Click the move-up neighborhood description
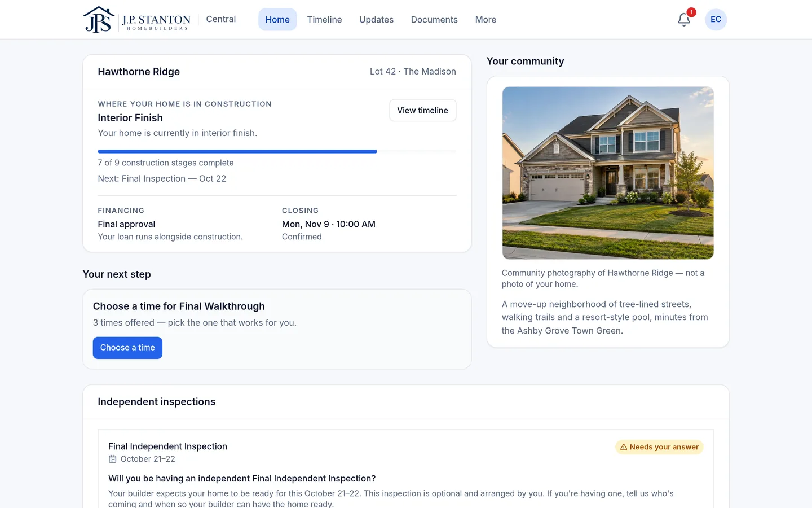The height and width of the screenshot is (508, 812). 605,317
